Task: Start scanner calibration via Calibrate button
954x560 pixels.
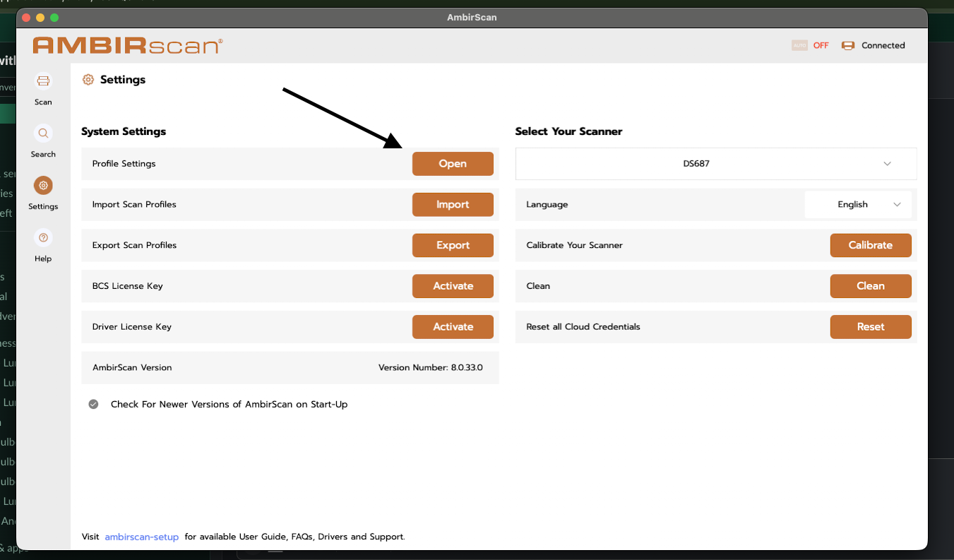Action: coord(871,246)
